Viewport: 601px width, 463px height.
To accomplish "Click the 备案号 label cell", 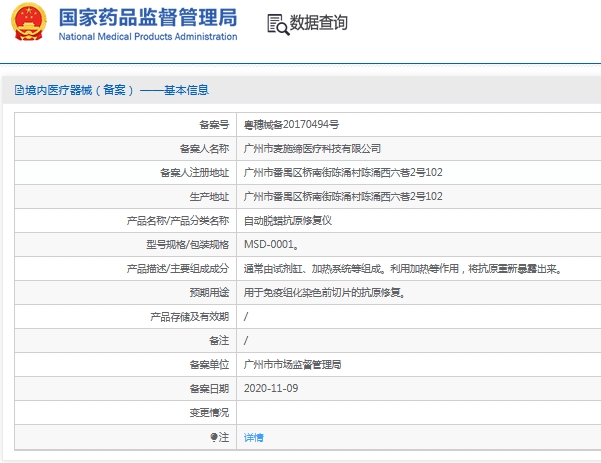I will [214, 125].
